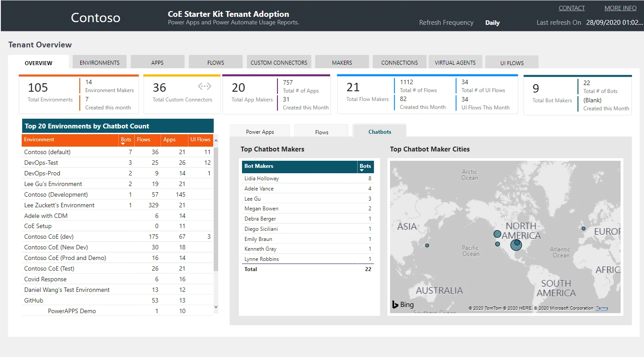Sort environments table by Bots column
Image resolution: width=644 pixels, height=357 pixels.
(126, 140)
